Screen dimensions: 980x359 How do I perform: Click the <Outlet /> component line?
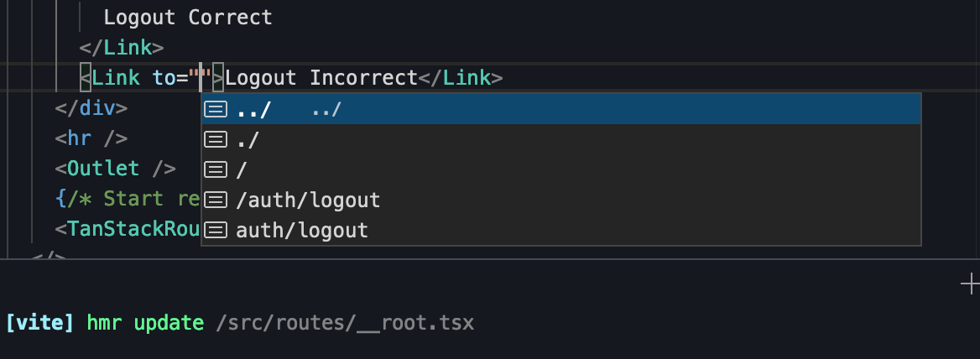(x=116, y=169)
